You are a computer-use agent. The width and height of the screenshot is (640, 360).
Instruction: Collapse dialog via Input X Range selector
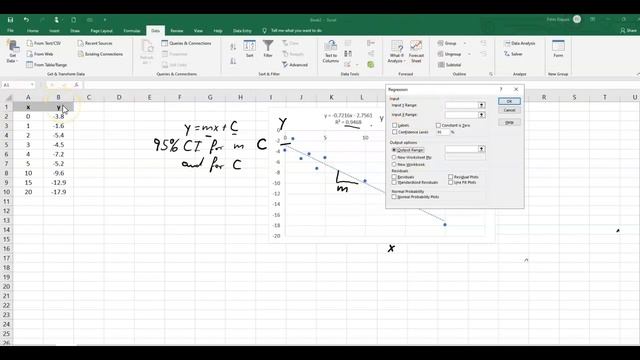482,115
